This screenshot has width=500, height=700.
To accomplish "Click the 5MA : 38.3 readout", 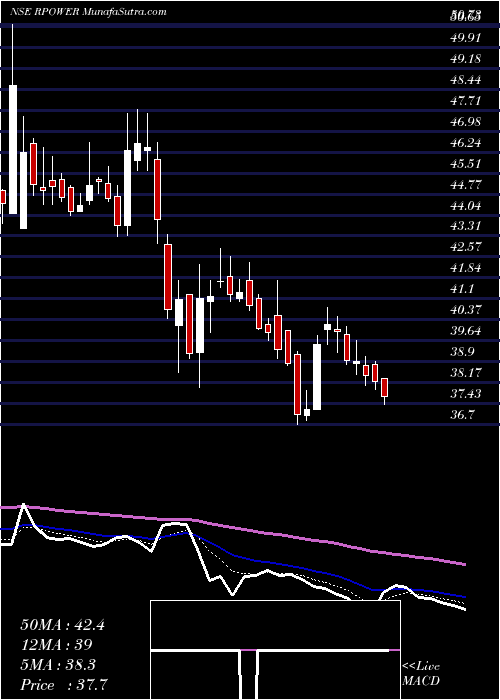I will 58,665.
